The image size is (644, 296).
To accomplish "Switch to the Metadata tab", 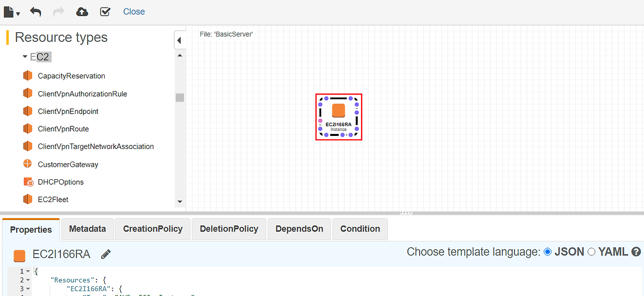I will pos(88,229).
